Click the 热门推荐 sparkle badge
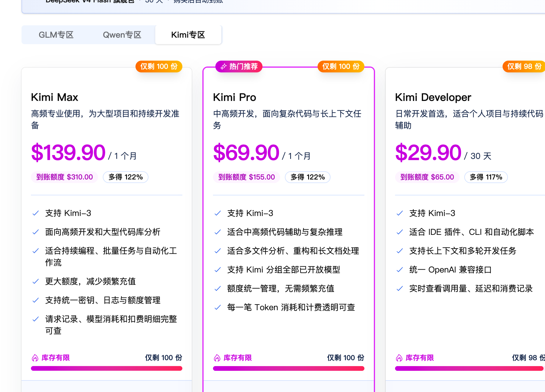This screenshot has width=545, height=392. (x=239, y=67)
